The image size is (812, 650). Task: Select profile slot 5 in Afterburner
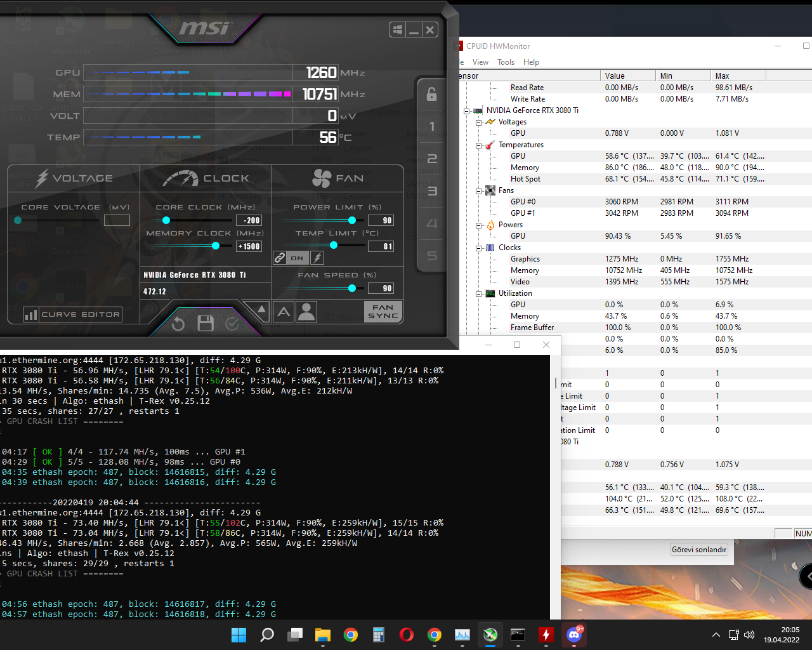[432, 256]
